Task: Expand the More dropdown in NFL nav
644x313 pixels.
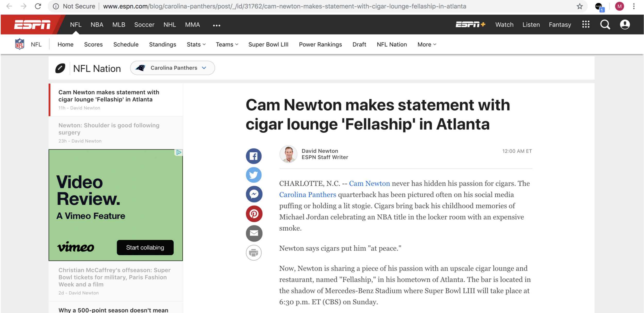Action: pyautogui.click(x=427, y=45)
